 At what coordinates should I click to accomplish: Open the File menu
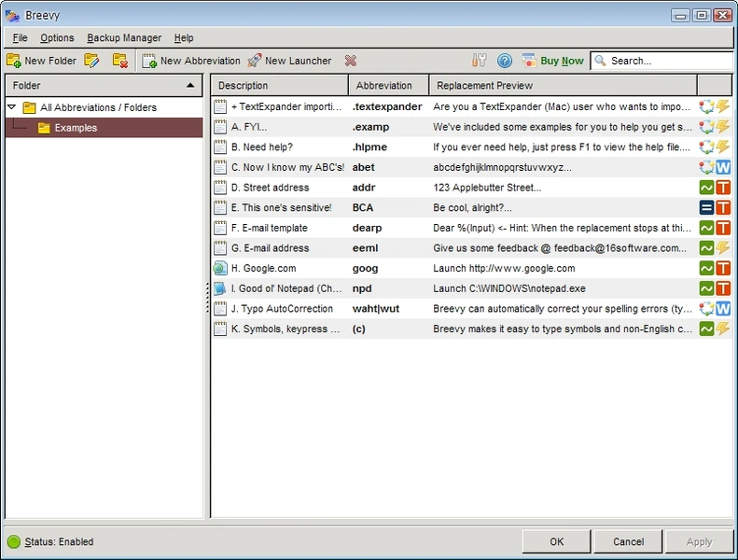(21, 38)
